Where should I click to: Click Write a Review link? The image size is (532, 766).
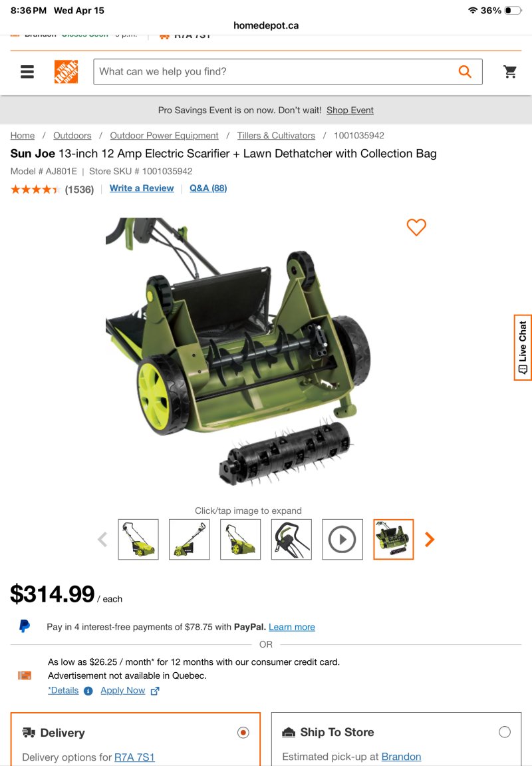(x=142, y=188)
